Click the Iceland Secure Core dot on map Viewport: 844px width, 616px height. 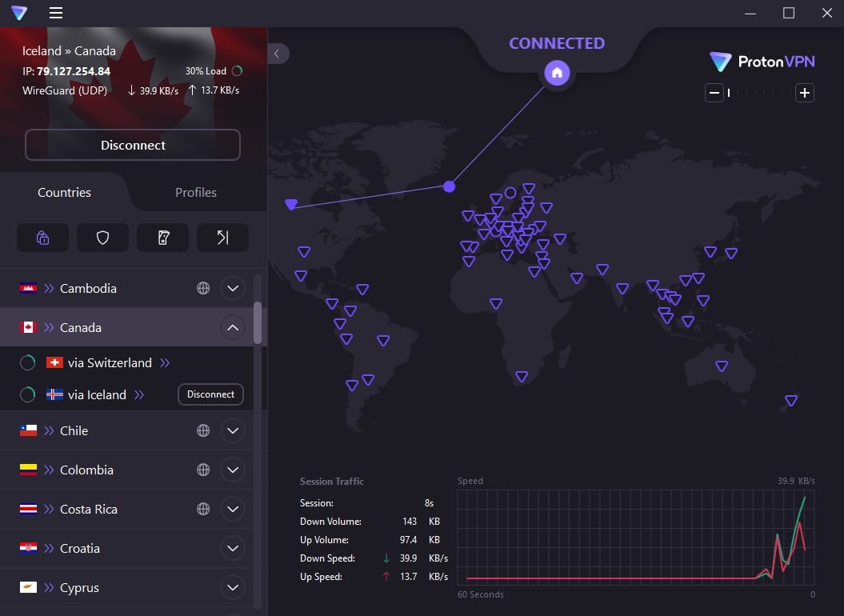[450, 186]
